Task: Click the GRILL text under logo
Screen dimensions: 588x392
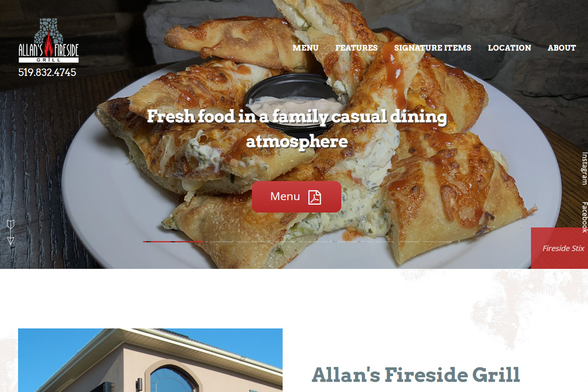Action: (x=49, y=60)
